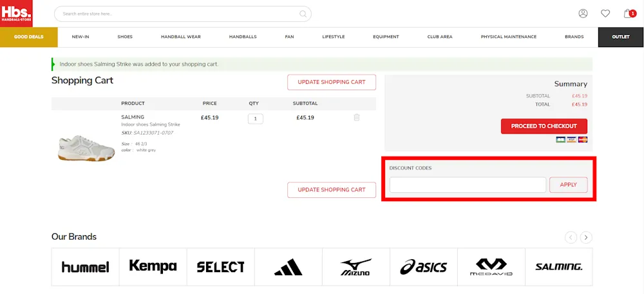Open the wishlist heart icon
Image resolution: width=644 pixels, height=294 pixels.
pyautogui.click(x=605, y=14)
